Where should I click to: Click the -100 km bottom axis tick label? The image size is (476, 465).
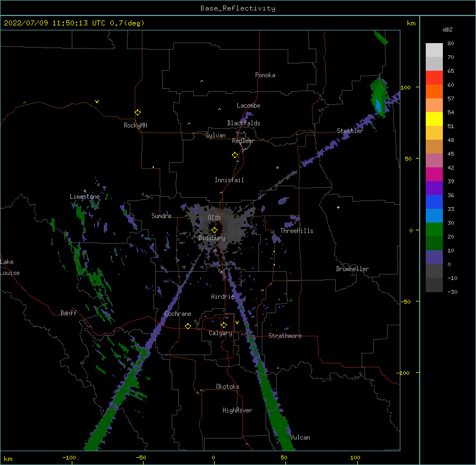[69, 457]
